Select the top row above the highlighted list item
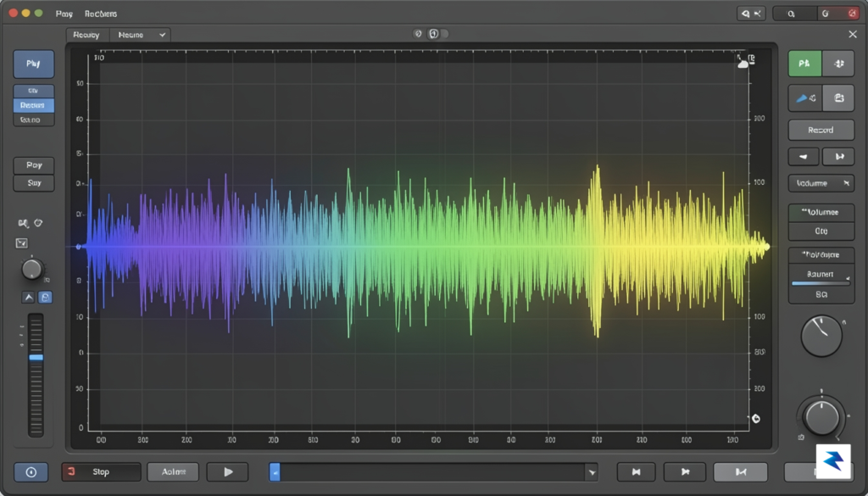This screenshot has width=868, height=496. 33,91
